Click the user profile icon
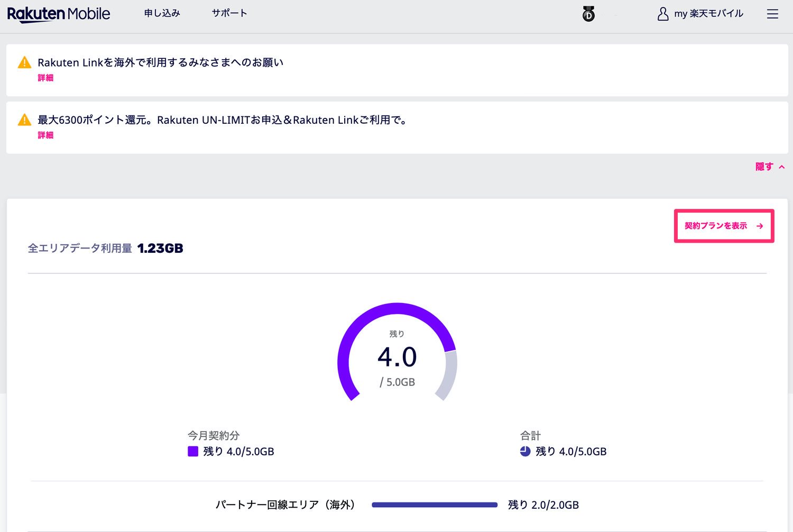 click(x=662, y=14)
